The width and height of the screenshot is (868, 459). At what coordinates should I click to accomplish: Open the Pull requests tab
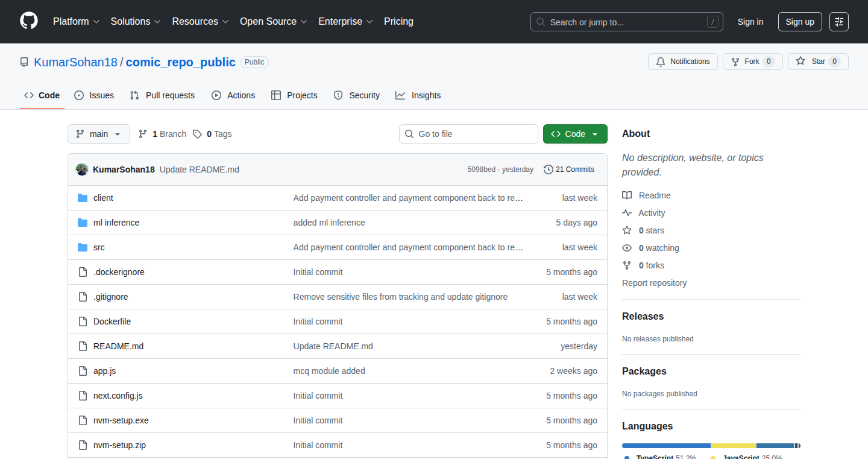click(x=162, y=95)
